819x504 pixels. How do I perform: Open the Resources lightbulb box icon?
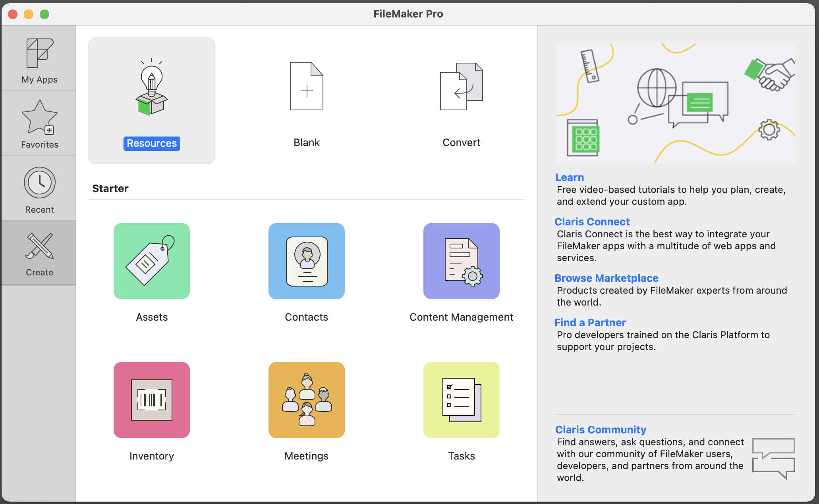click(152, 87)
